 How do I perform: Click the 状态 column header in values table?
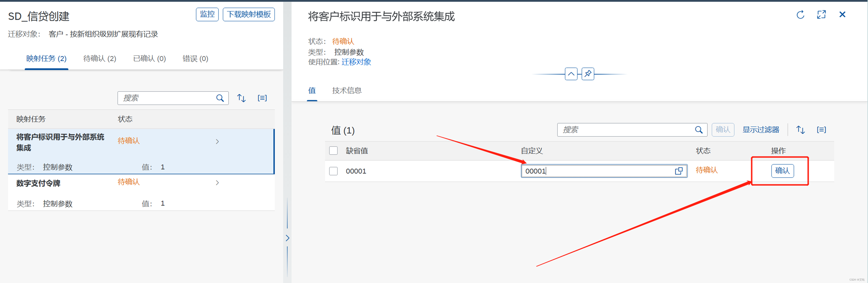click(703, 151)
